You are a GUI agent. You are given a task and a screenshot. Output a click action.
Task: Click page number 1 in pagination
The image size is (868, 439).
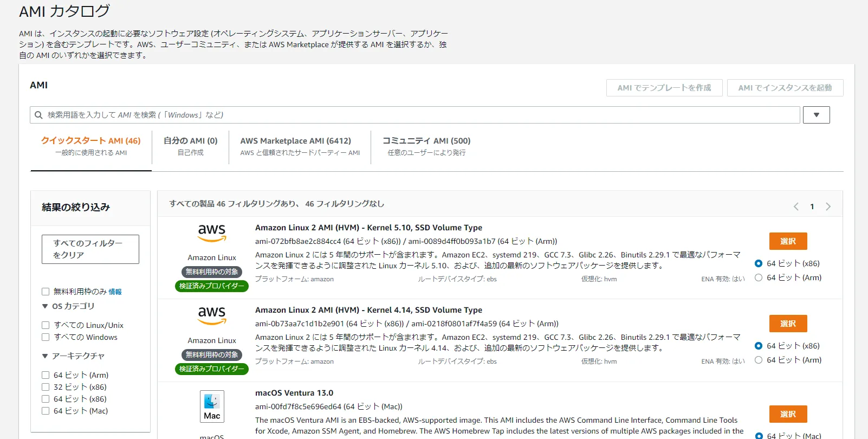point(812,206)
